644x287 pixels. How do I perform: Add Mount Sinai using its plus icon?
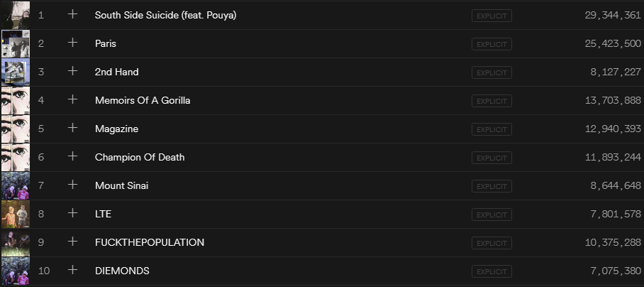point(72,185)
